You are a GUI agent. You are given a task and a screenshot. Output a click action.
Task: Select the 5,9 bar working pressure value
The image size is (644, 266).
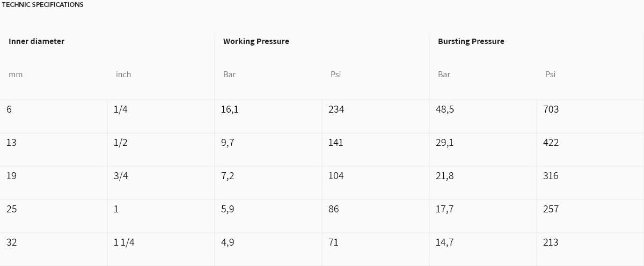click(228, 209)
